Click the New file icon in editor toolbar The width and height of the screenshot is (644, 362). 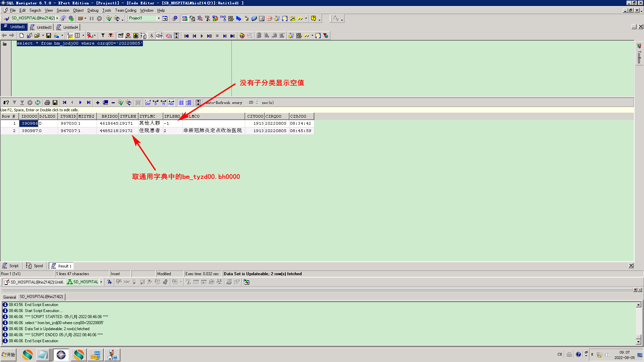pos(22,36)
